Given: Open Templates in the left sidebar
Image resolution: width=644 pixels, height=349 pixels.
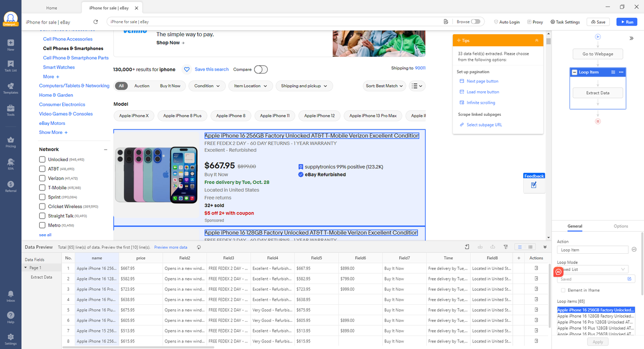Looking at the screenshot, I should [11, 88].
